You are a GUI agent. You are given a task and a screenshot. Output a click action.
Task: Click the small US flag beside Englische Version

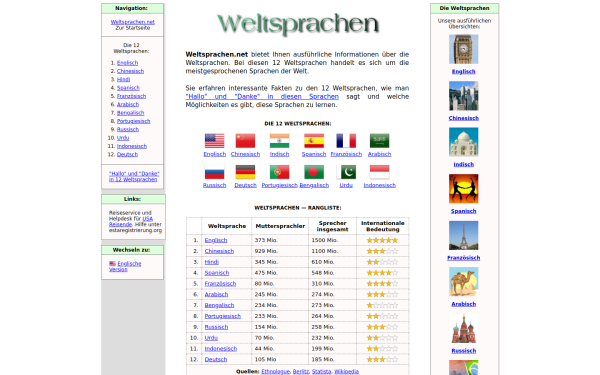[x=112, y=264]
